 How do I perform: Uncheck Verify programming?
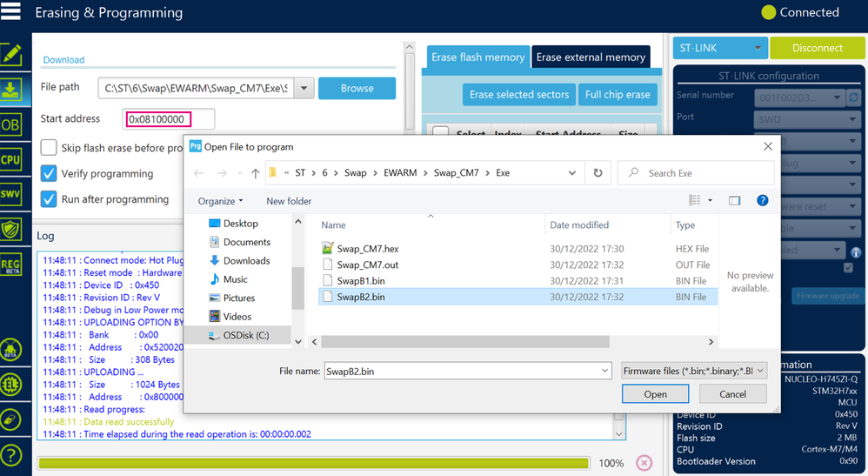click(49, 173)
